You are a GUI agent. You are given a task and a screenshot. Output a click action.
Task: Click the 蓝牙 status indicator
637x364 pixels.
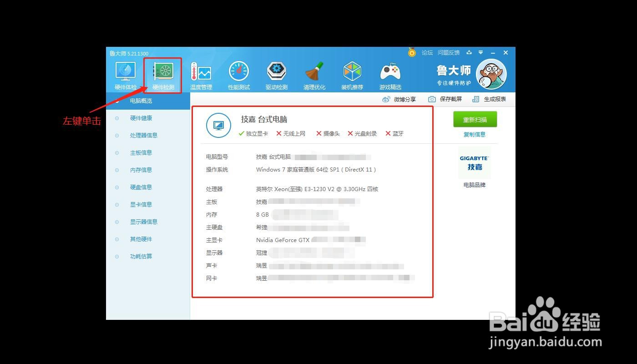[x=394, y=134]
